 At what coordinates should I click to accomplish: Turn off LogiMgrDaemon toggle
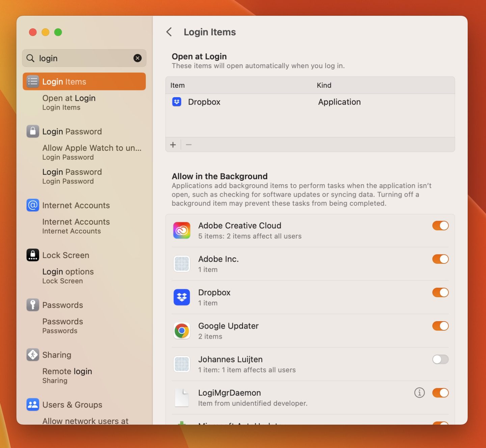[x=440, y=393]
